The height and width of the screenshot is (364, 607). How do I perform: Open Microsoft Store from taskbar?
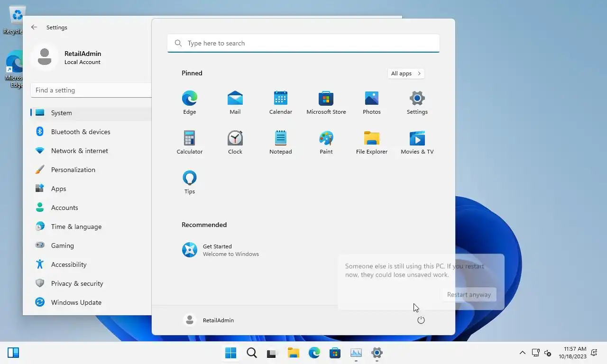[335, 353]
